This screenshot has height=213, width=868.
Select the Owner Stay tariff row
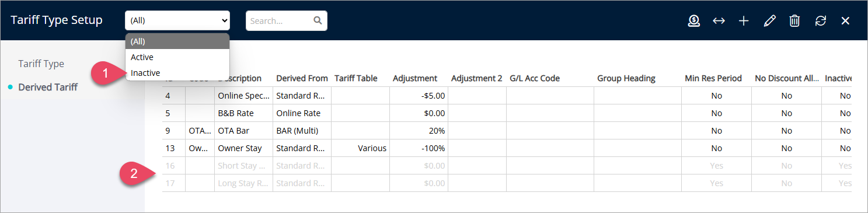507,148
